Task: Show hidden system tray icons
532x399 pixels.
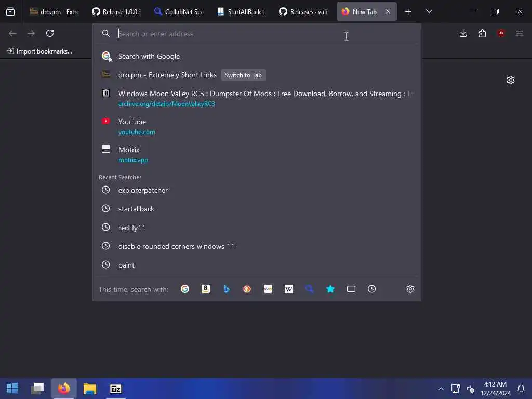Action: pyautogui.click(x=441, y=389)
